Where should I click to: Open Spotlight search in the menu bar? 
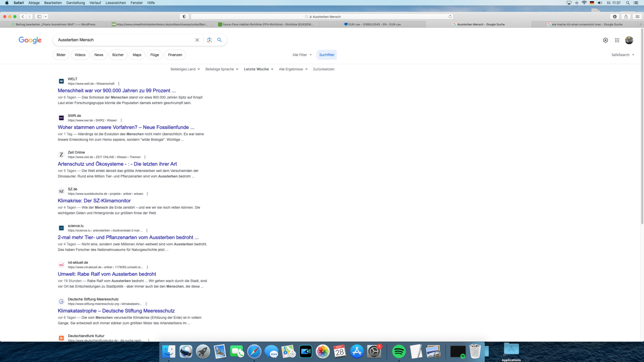(628, 3)
